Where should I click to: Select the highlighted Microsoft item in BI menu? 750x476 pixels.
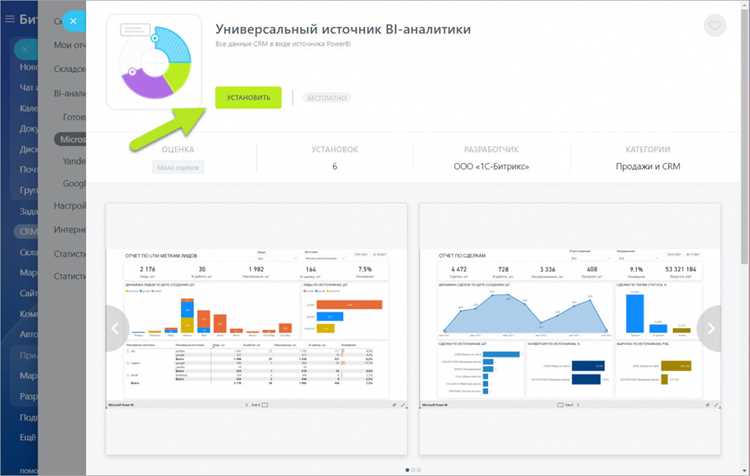point(70,139)
